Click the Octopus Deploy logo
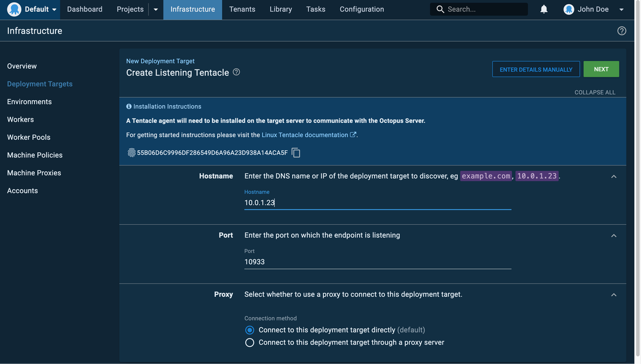Viewport: 641px width, 364px height. 14,9
